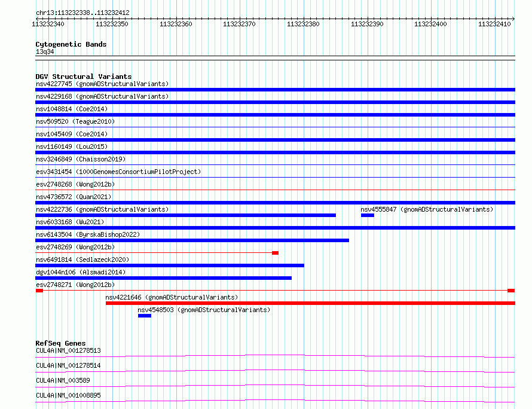Screen dimensions: 532x409
Task: Click the blue nsv6143504 variant bar
Action: tap(192, 240)
